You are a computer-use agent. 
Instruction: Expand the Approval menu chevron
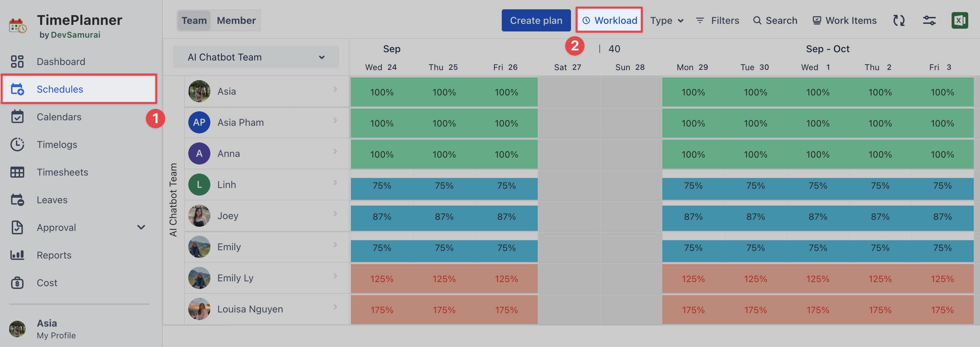click(x=141, y=227)
